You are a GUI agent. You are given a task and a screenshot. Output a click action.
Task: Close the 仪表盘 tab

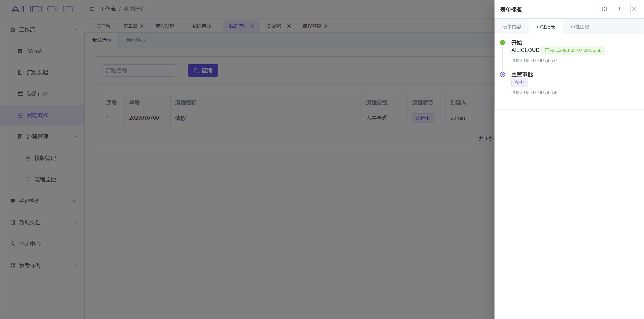click(142, 26)
